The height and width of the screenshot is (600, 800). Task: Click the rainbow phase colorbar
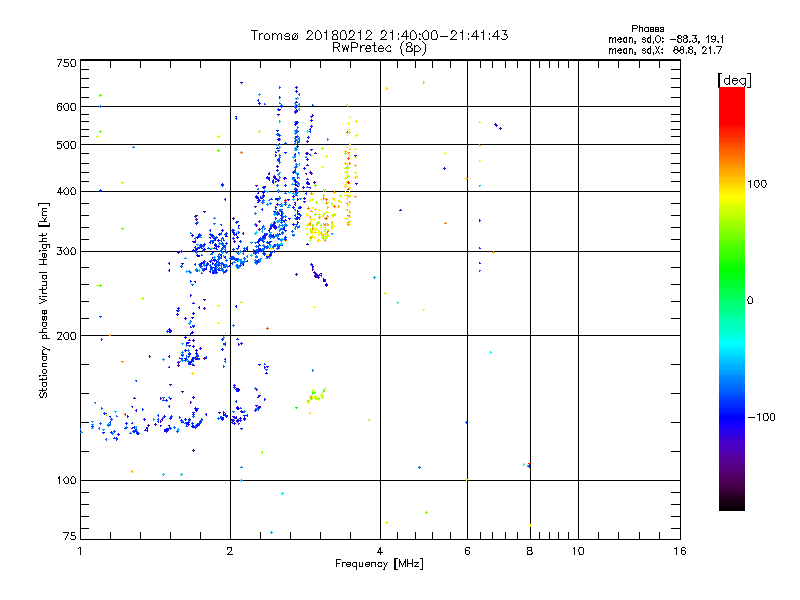point(732,299)
